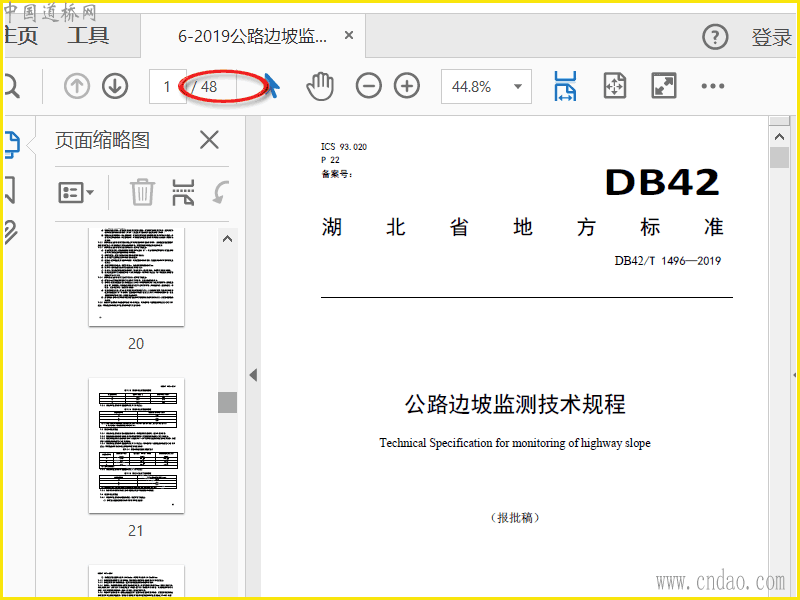Click the 备案号： text in document
800x600 pixels.
(x=337, y=174)
